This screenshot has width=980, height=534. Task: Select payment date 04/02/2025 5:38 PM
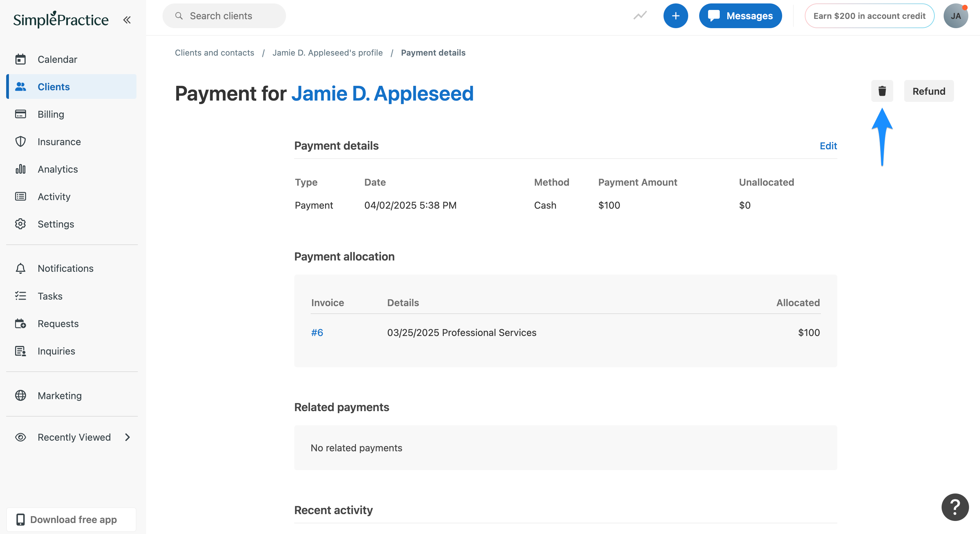point(410,206)
